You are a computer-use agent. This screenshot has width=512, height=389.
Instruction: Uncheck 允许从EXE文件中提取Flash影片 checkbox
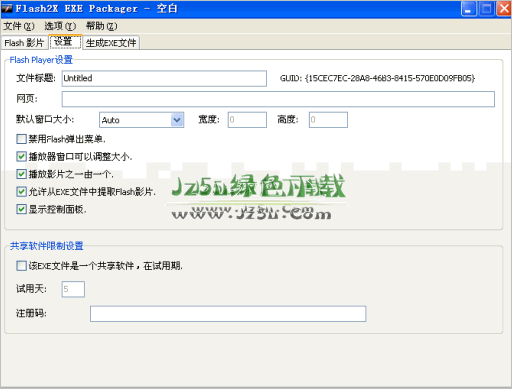tap(21, 192)
